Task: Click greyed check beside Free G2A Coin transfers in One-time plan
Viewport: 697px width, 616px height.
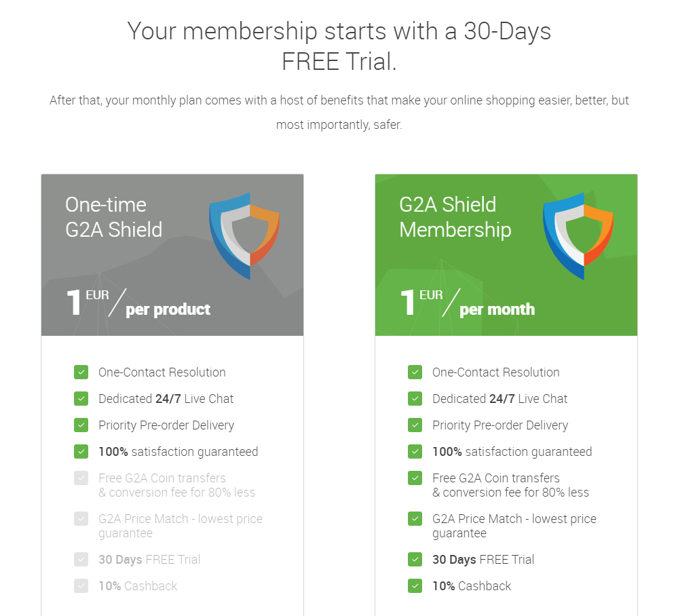Action: coord(81,478)
